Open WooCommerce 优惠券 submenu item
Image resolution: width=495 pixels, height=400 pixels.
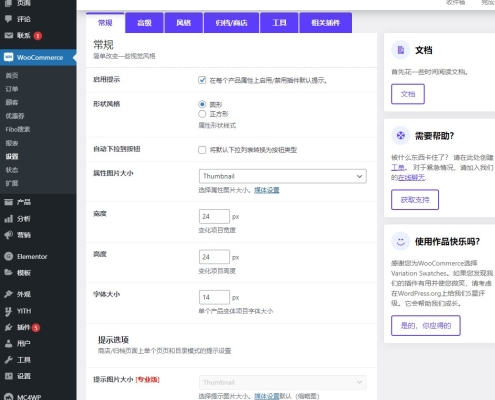click(x=15, y=116)
